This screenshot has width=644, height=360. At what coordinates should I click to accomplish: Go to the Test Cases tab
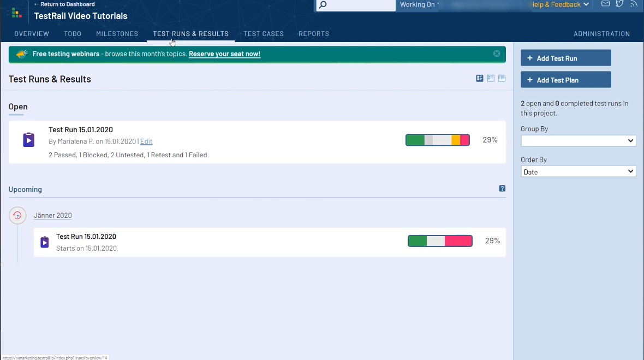[263, 34]
